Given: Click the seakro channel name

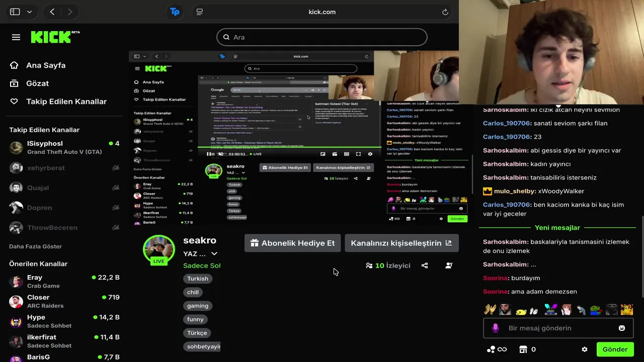Looking at the screenshot, I should click(x=200, y=240).
